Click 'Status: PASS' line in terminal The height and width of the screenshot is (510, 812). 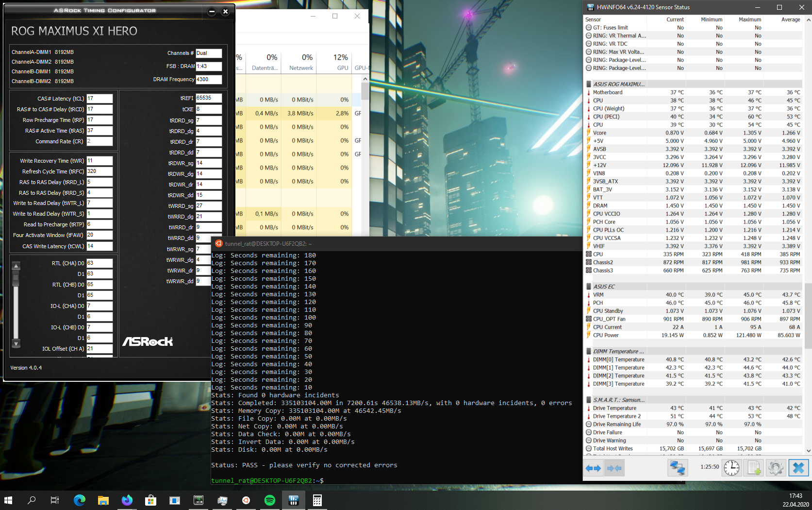(304, 465)
